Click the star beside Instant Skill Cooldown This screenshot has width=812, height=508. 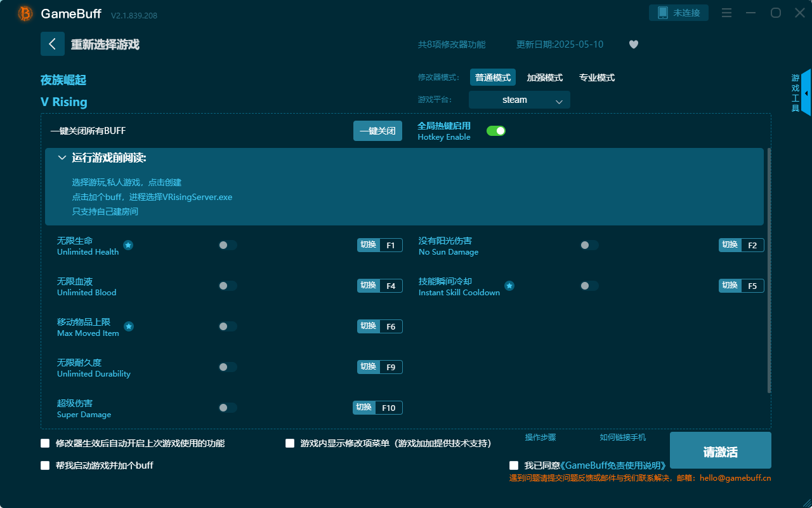[x=509, y=286]
